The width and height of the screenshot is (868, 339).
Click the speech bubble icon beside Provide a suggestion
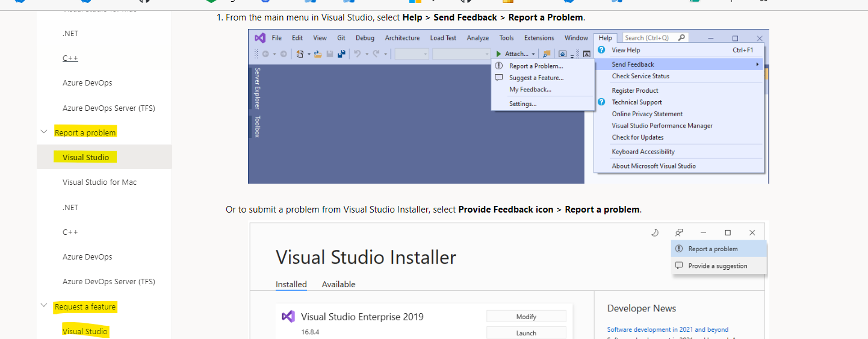[x=679, y=266]
